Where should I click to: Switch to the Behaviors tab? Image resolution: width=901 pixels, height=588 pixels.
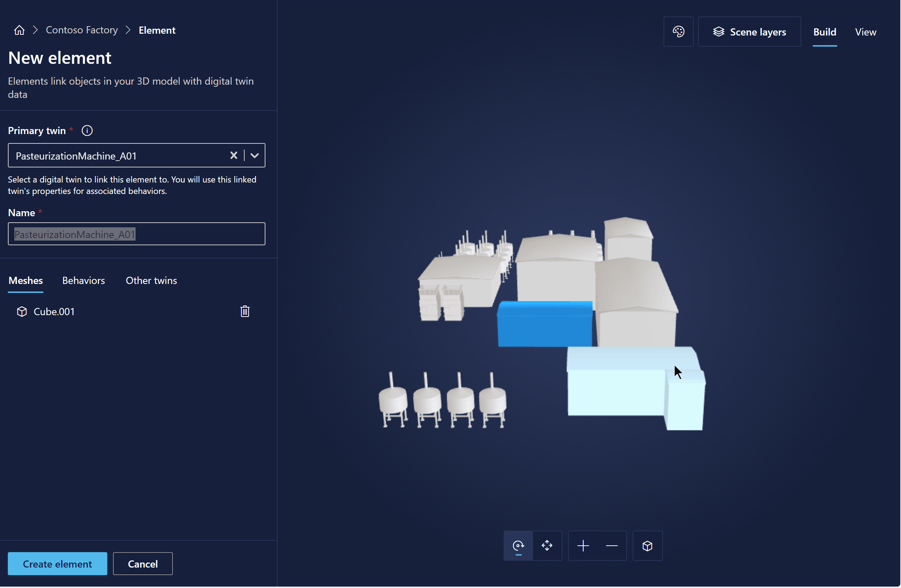coord(84,280)
